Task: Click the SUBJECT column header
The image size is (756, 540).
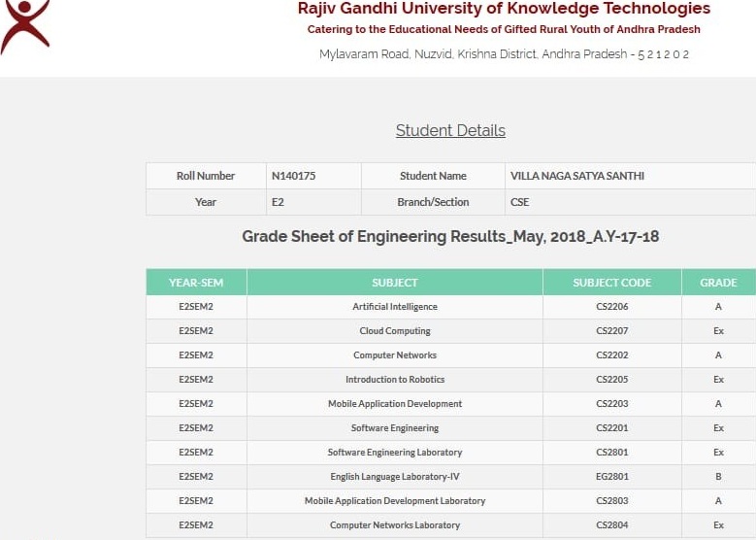Action: pos(395,283)
